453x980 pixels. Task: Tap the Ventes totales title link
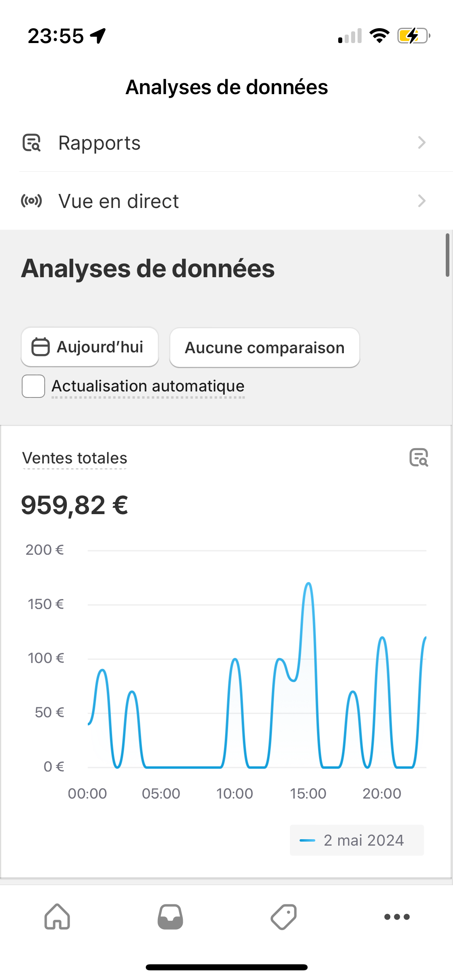pyautogui.click(x=75, y=458)
